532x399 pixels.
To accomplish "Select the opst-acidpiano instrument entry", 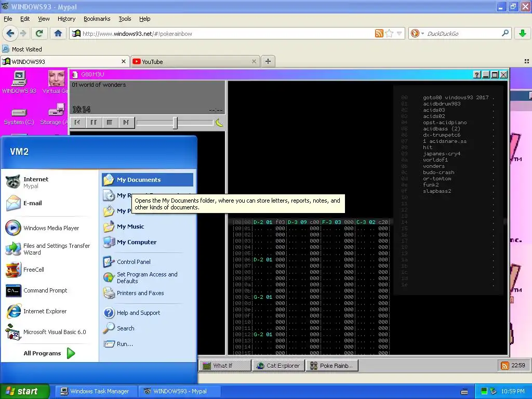I will click(445, 122).
